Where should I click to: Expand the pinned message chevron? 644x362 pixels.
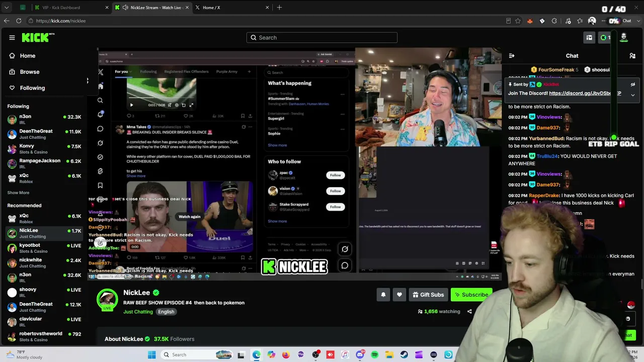coord(633,95)
